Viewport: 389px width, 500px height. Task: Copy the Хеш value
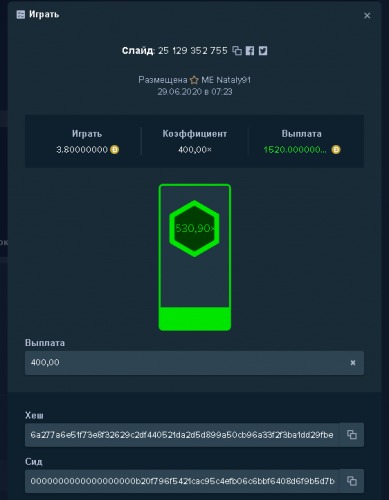352,435
